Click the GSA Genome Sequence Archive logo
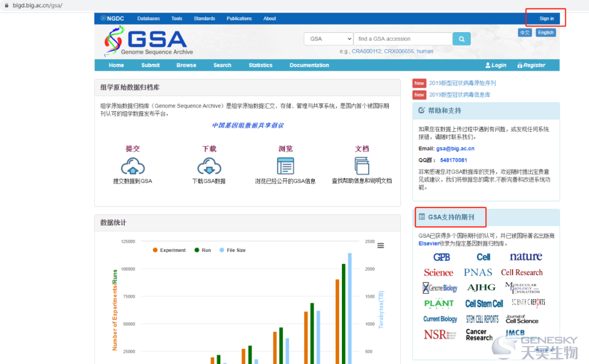589x364 pixels. [148, 41]
